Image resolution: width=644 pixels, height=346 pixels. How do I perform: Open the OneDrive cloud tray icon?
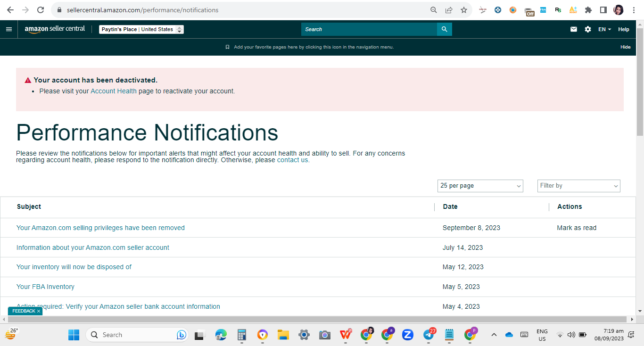[x=509, y=335]
